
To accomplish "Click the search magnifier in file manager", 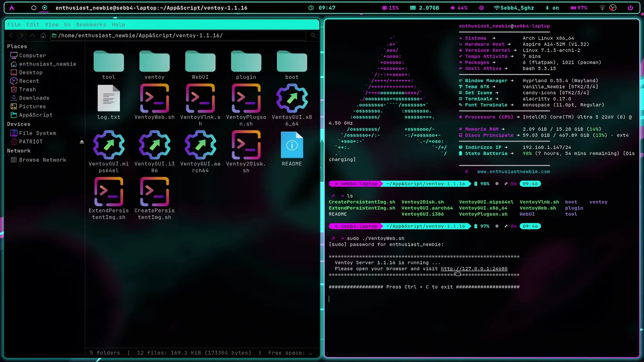I will click(313, 35).
